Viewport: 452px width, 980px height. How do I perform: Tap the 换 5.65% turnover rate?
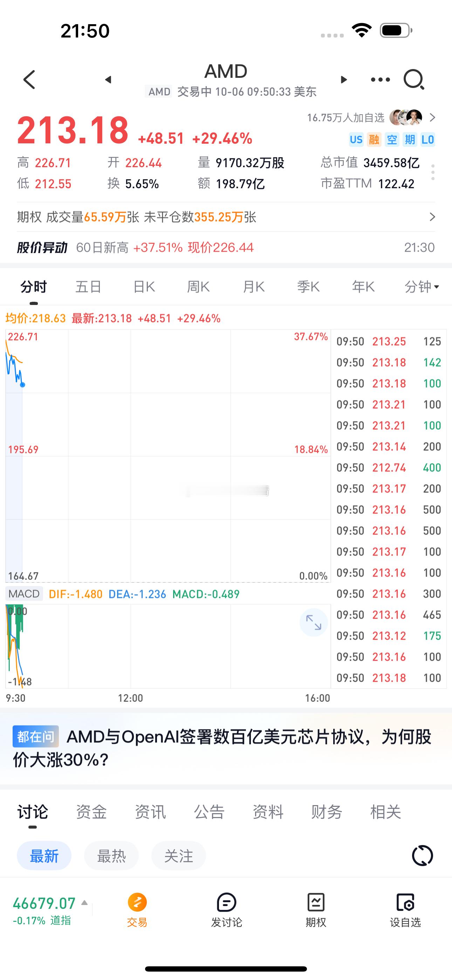pos(133,184)
